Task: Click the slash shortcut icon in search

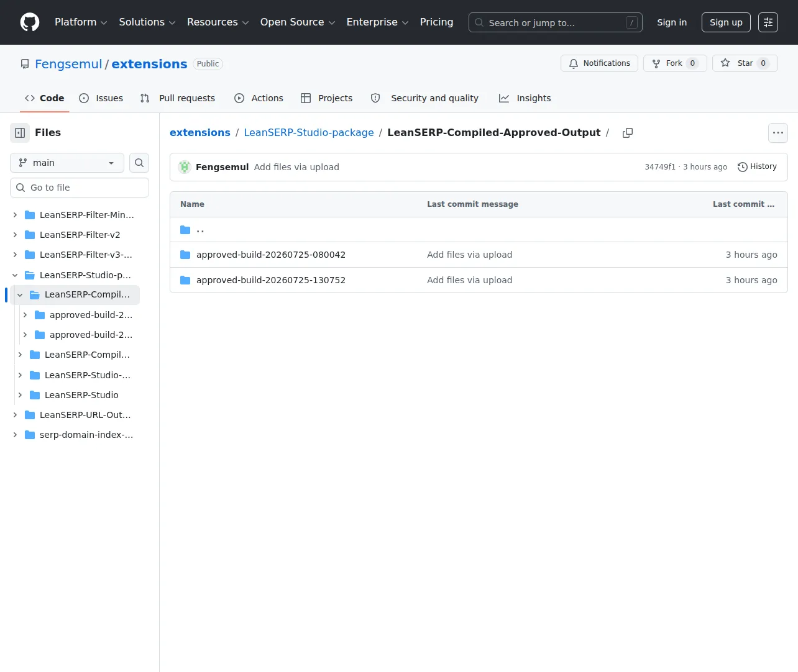Action: (x=631, y=22)
